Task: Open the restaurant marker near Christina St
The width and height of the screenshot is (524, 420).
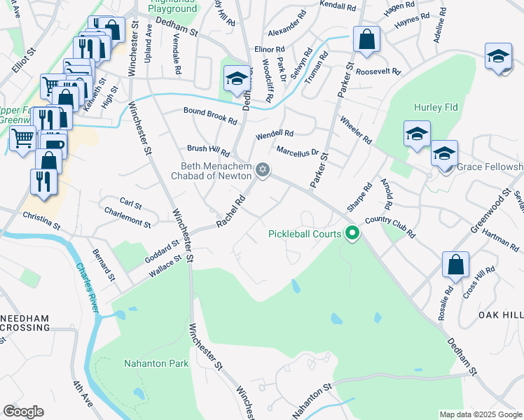Action: click(x=43, y=184)
